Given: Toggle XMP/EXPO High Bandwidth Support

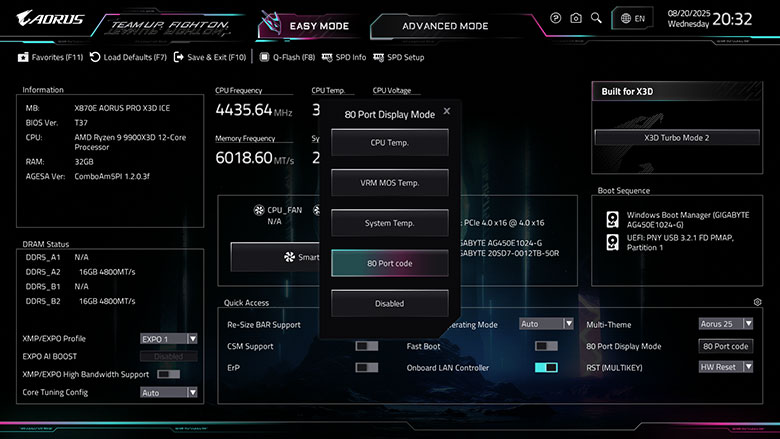Looking at the screenshot, I should pyautogui.click(x=168, y=374).
